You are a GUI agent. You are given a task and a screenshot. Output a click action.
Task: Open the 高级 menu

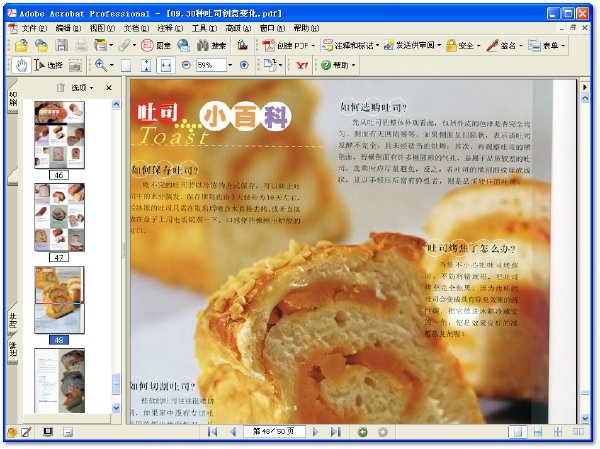[238, 28]
